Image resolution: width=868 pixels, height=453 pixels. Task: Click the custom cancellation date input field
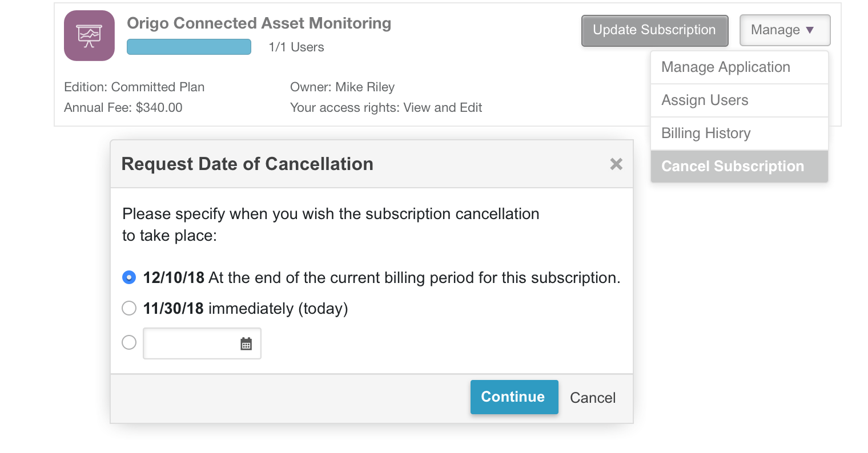point(202,343)
